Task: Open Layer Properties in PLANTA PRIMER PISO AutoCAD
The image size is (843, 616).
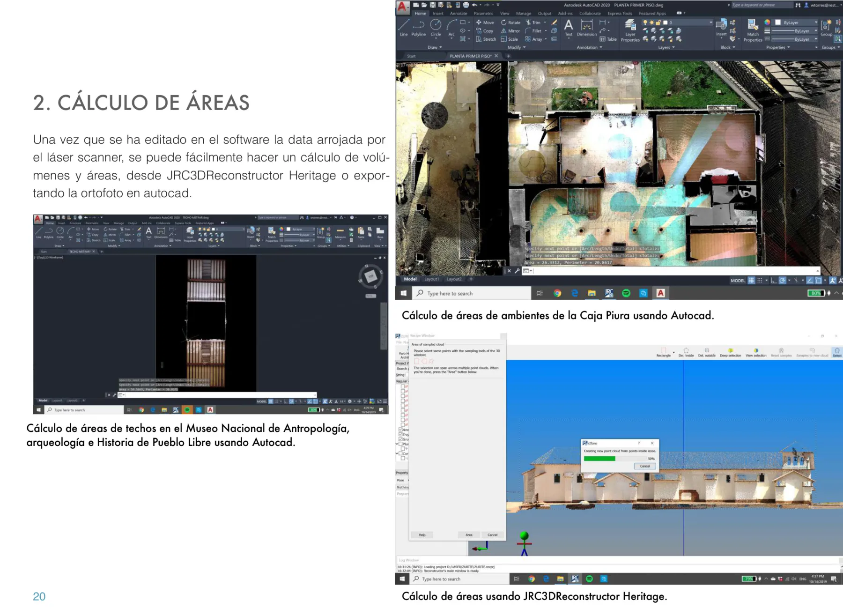Action: tap(630, 30)
